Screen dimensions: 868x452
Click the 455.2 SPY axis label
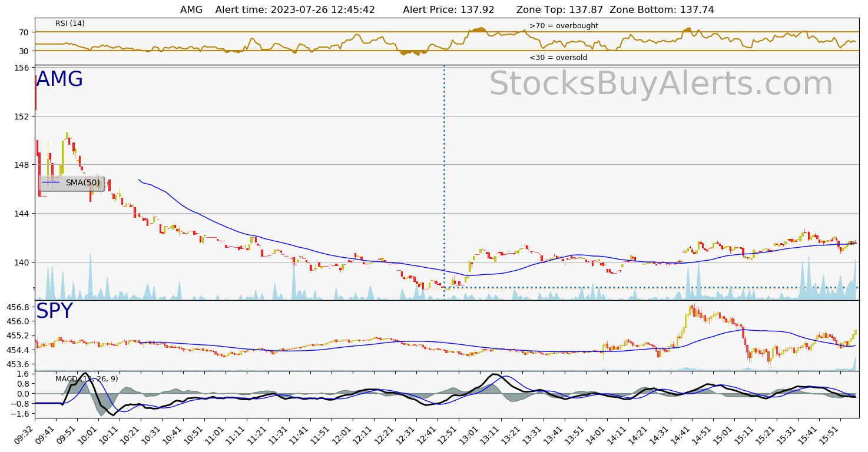18,335
